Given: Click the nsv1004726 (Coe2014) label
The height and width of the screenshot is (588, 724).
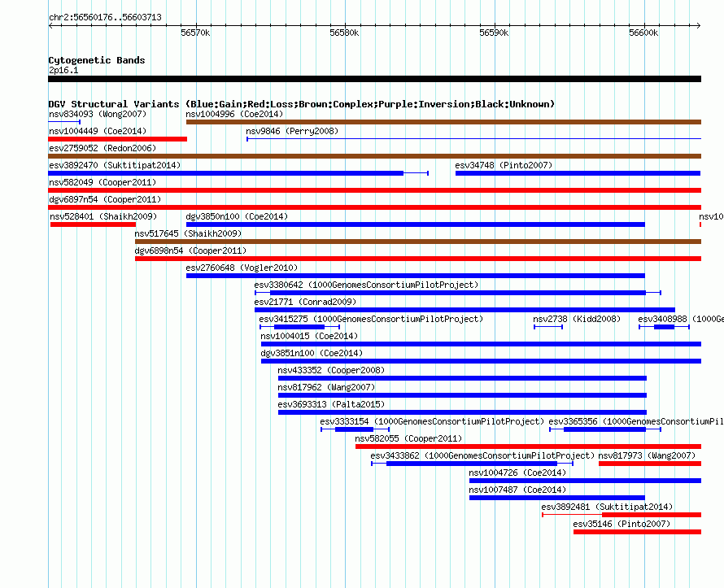Looking at the screenshot, I should (x=517, y=473).
